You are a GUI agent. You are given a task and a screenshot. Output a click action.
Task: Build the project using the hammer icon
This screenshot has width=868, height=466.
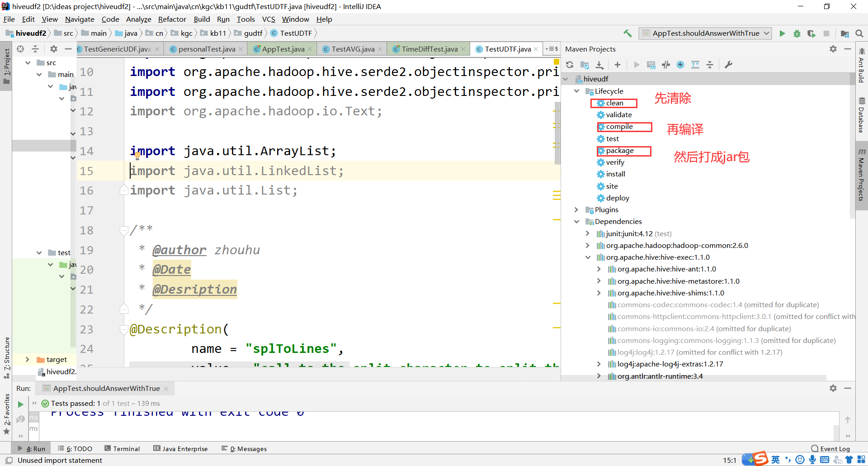(628, 33)
